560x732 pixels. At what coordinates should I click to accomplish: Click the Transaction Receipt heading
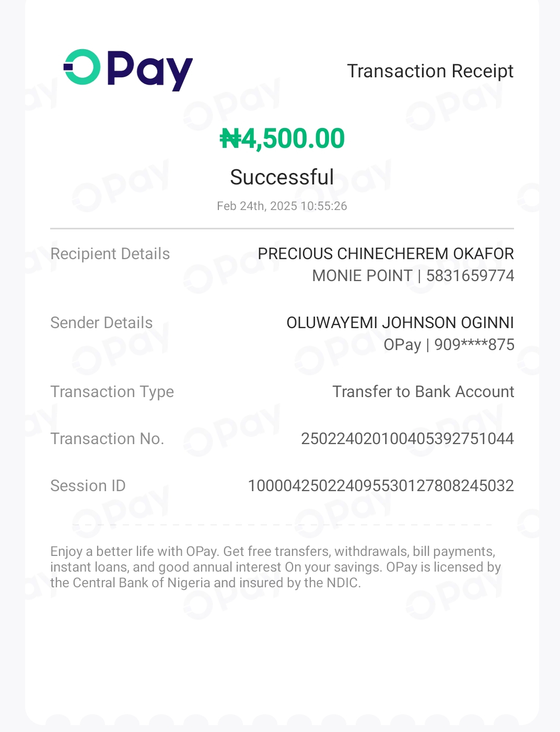[x=430, y=71]
